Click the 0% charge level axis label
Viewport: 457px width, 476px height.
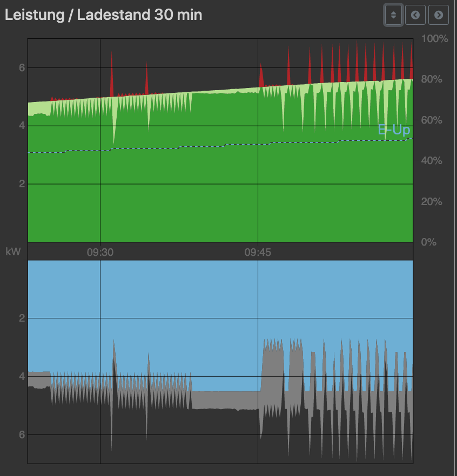click(x=429, y=242)
